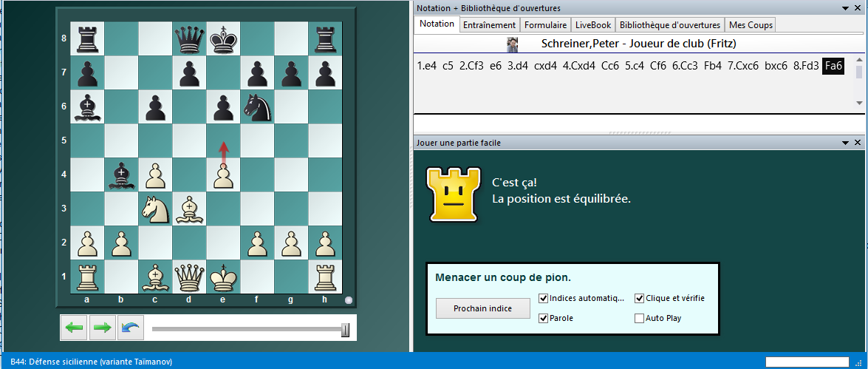Screen dimensions: 868x369
Task: Click the header Schreiner,Peter - Joueur de club
Action: coord(638,44)
